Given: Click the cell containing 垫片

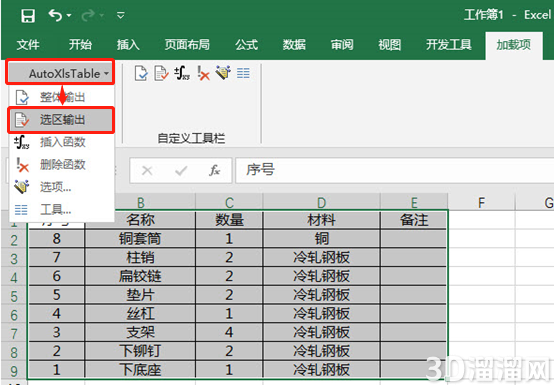Looking at the screenshot, I should 140,295.
